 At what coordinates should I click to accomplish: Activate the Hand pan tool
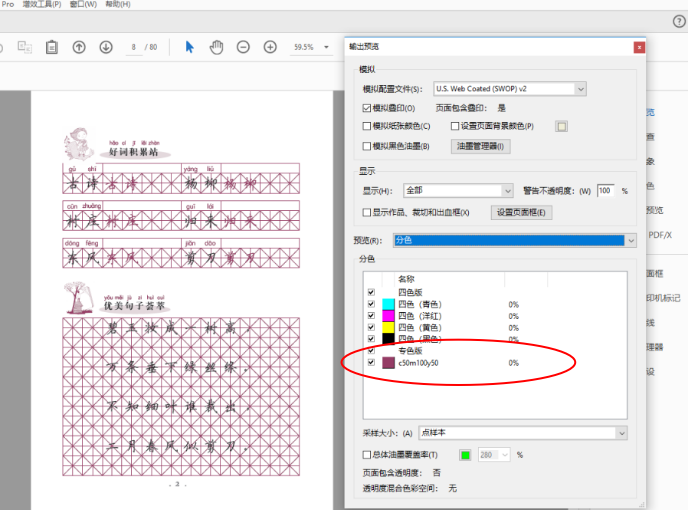[215, 47]
